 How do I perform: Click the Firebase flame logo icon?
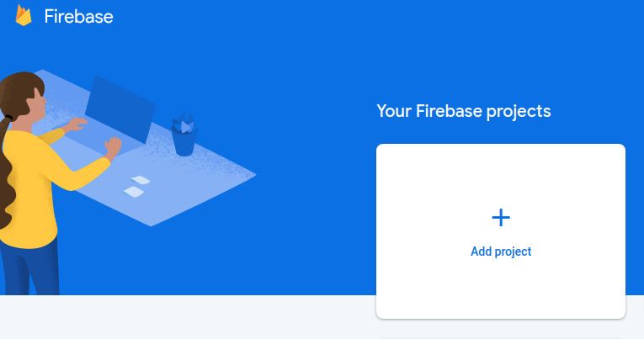click(24, 16)
